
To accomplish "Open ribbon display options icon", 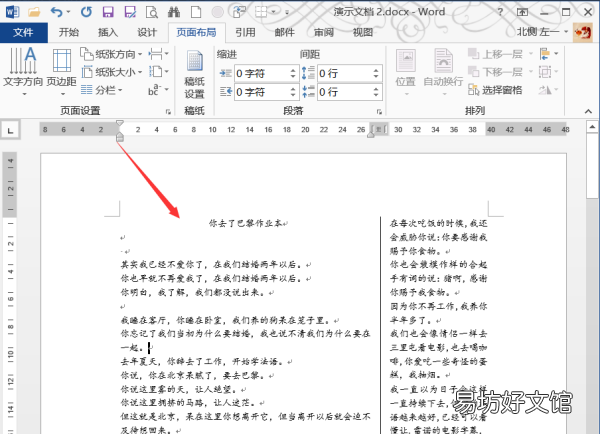I will click(x=522, y=12).
